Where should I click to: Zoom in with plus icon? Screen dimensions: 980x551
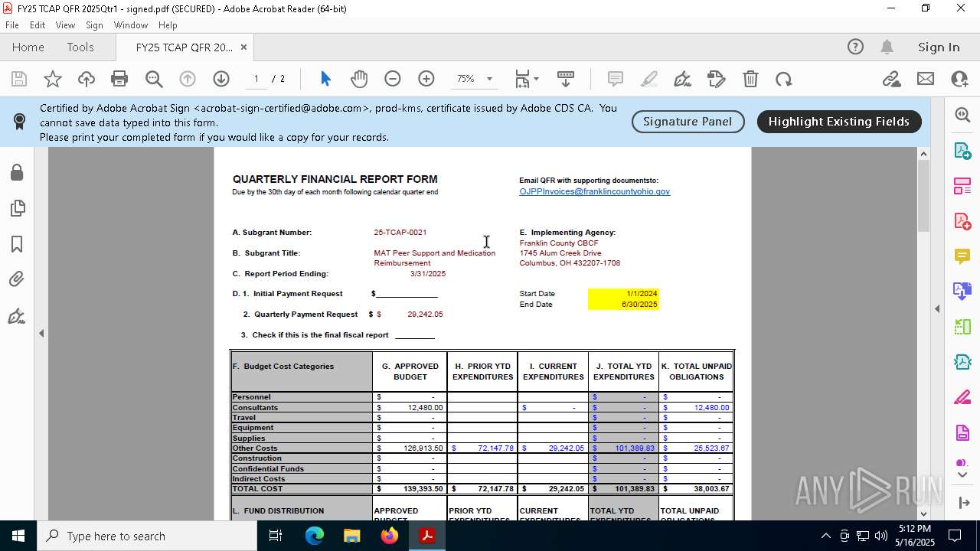click(426, 79)
